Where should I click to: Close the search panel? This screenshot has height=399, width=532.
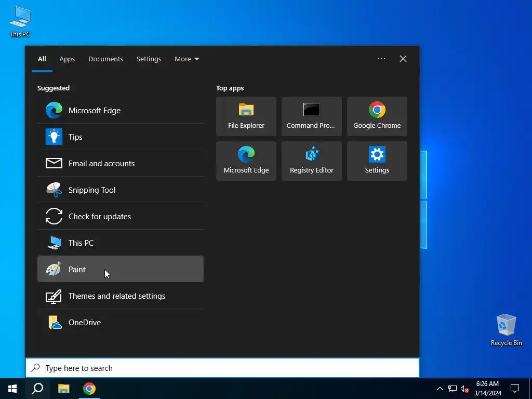403,59
